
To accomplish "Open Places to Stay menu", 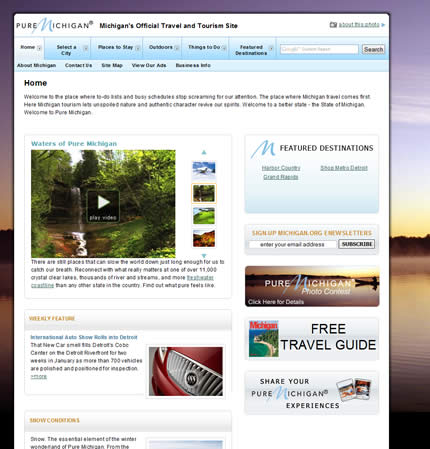I will (x=115, y=47).
